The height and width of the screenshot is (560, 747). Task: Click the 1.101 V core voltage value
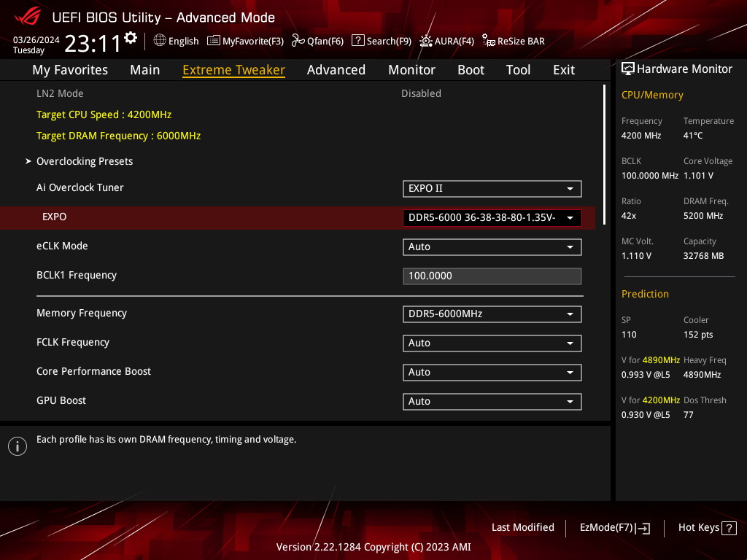click(698, 176)
